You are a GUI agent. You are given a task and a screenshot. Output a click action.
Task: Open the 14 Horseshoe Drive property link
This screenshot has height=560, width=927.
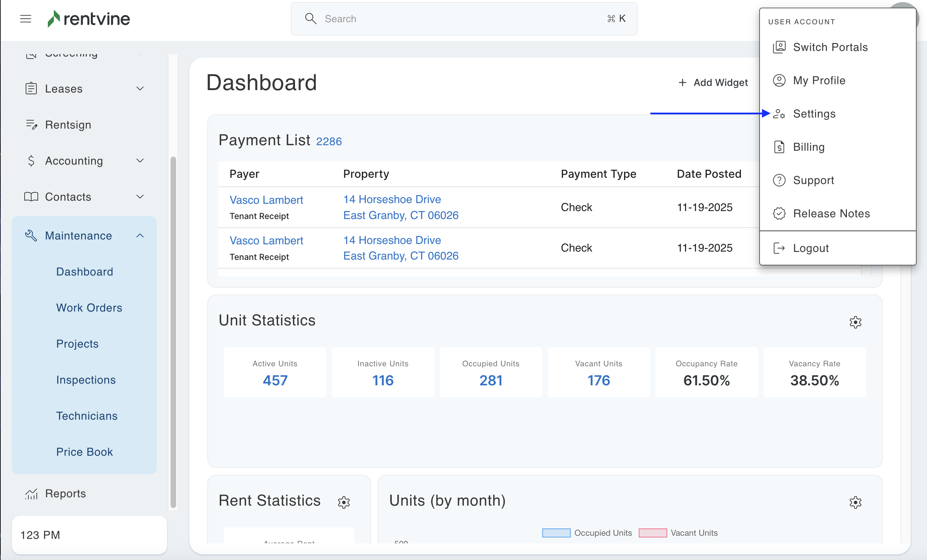pos(392,199)
